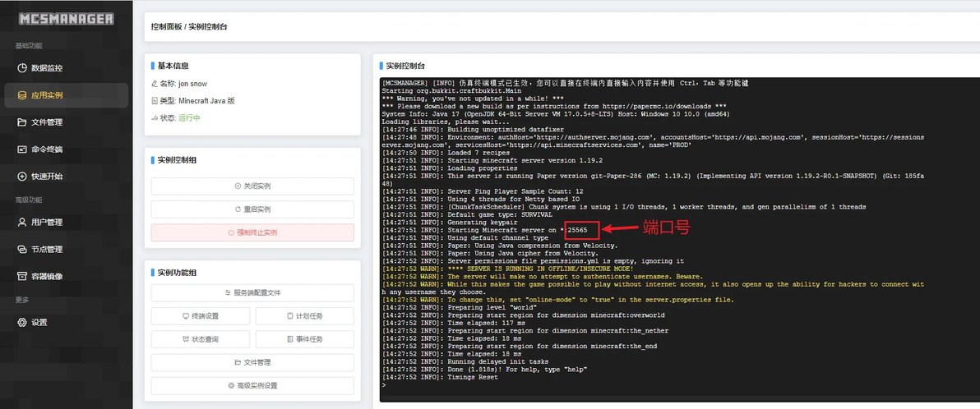Viewport: 980px width, 409px height.
Task: Click the 容器镜像 box icon
Action: (22, 276)
